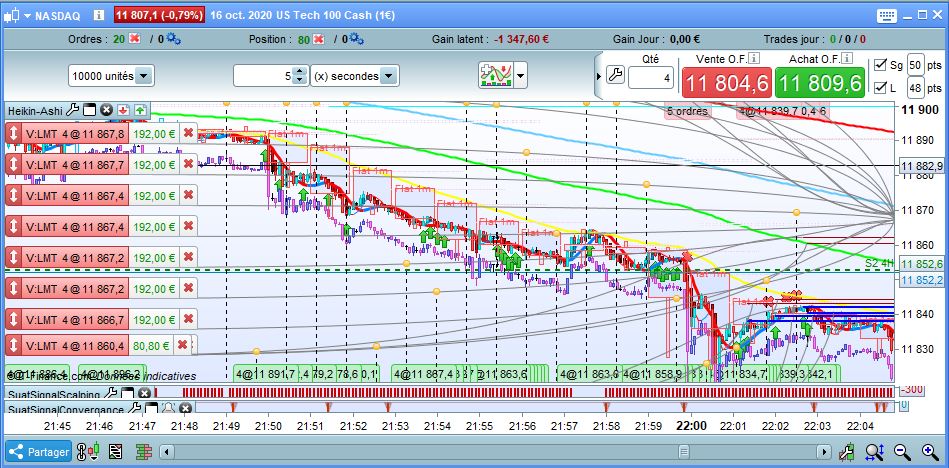Click the scrollbar left arrow
Screen dimensions: 949x468
(168, 452)
